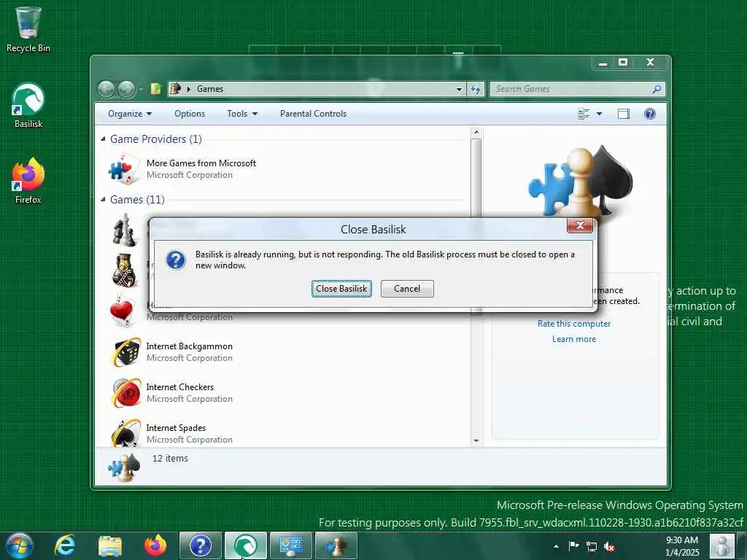The height and width of the screenshot is (560, 747).
Task: Click the Games breadcrumb in address bar
Action: coord(209,88)
